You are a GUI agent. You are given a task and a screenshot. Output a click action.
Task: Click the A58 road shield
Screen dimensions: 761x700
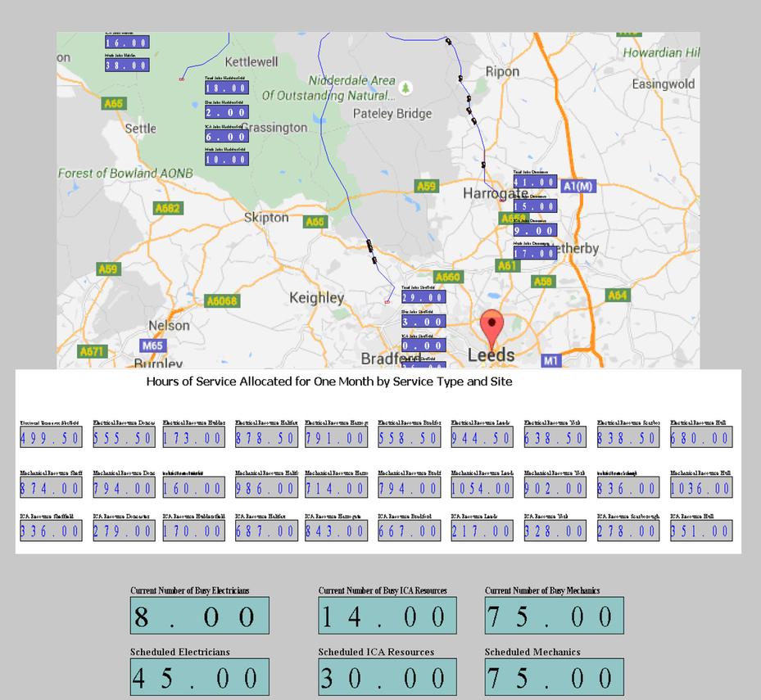pyautogui.click(x=542, y=282)
